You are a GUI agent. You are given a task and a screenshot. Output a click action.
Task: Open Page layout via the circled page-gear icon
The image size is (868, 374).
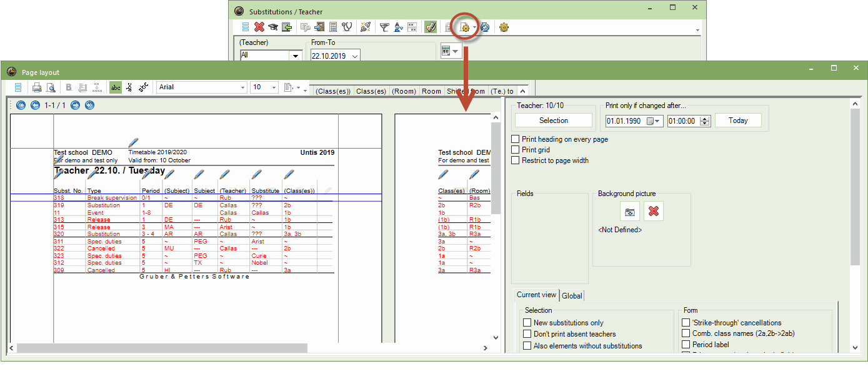[464, 27]
